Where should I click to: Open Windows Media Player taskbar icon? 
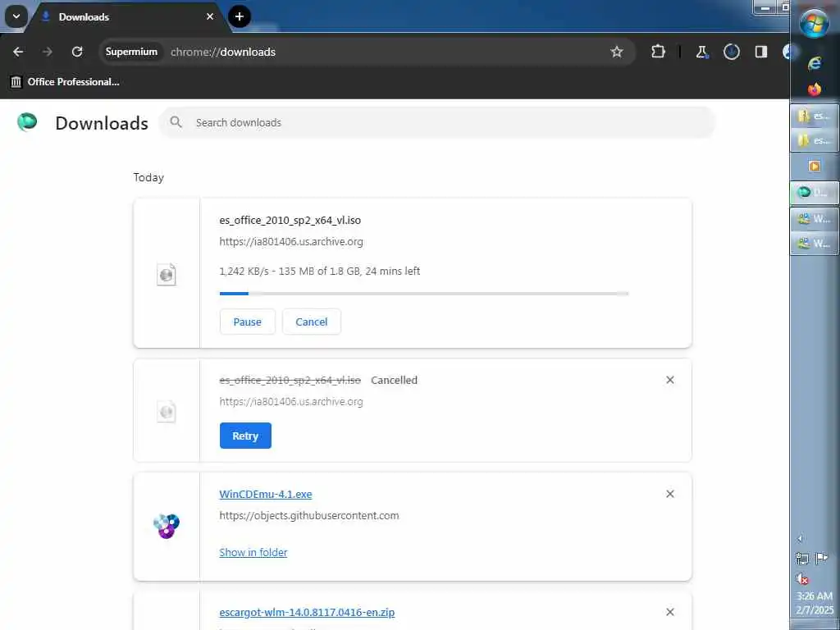point(815,166)
